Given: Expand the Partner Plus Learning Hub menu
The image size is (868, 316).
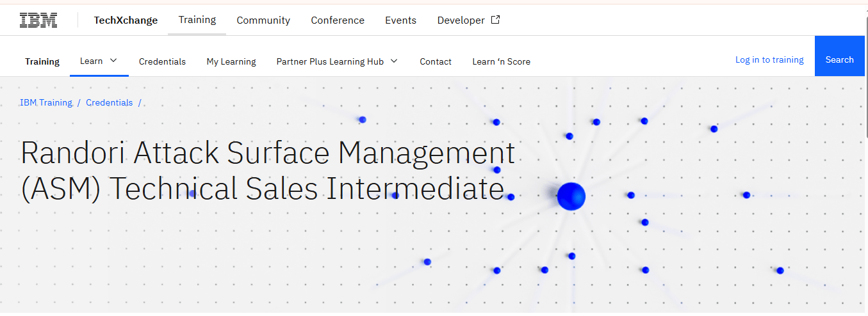Looking at the screenshot, I should click(337, 61).
